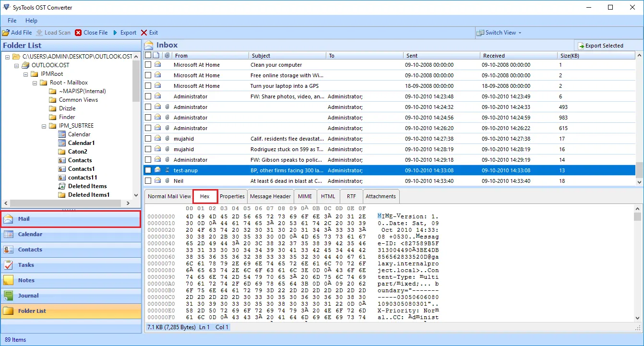This screenshot has width=644, height=346.
Task: Click the Caton2 folder icon
Action: tap(62, 152)
